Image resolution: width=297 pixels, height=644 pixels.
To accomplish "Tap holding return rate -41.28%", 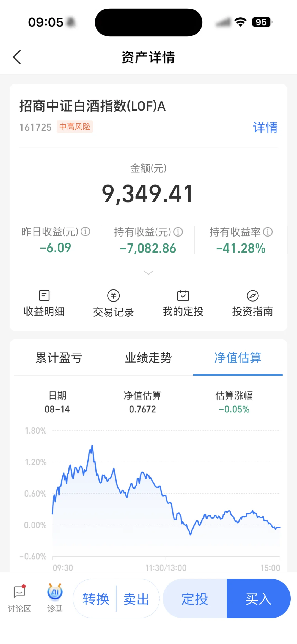I will pos(241,248).
